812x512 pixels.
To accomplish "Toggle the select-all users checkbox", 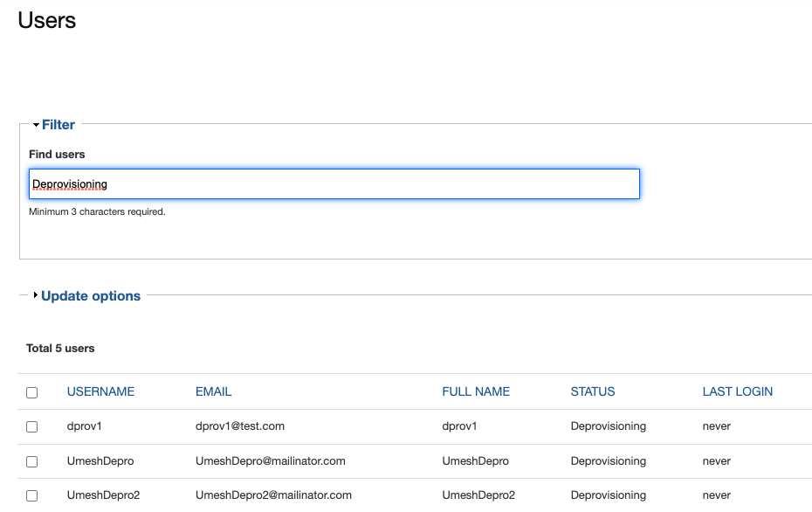I will (x=32, y=391).
